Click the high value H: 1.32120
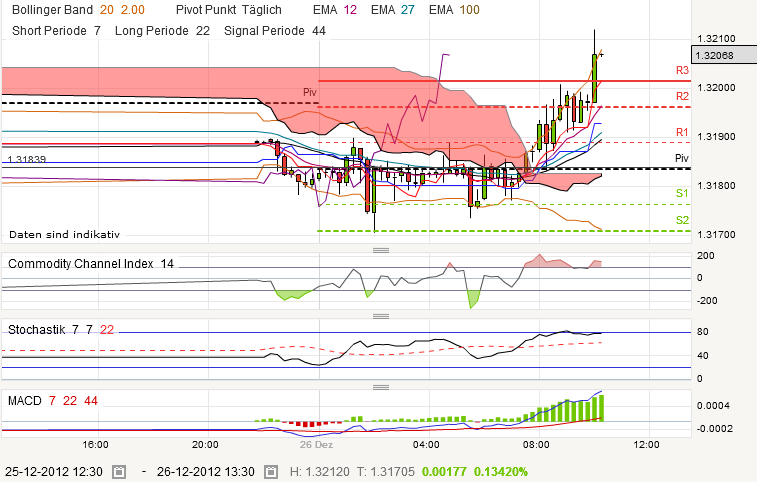Screen dimensions: 757x482 (x=320, y=472)
